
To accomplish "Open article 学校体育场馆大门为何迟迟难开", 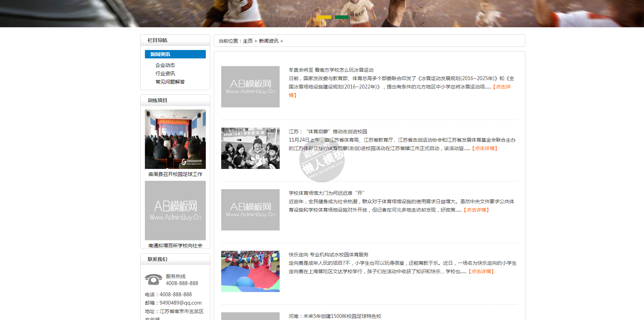I will (327, 193).
